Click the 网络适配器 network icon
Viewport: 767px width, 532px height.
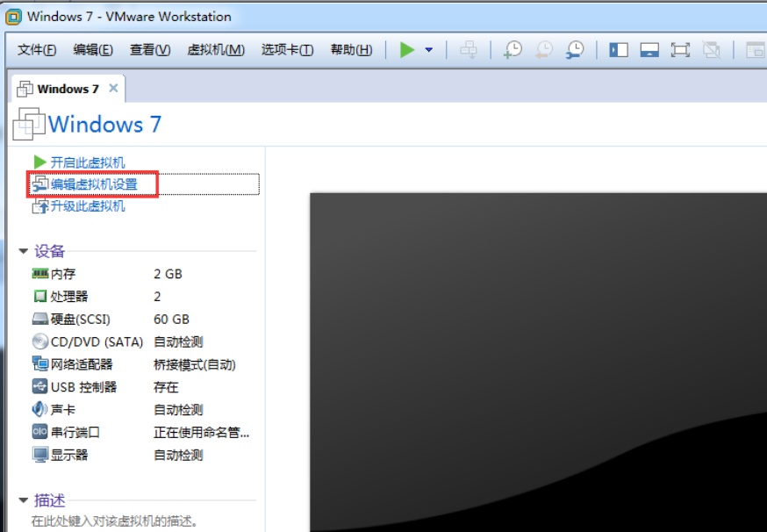coord(40,363)
